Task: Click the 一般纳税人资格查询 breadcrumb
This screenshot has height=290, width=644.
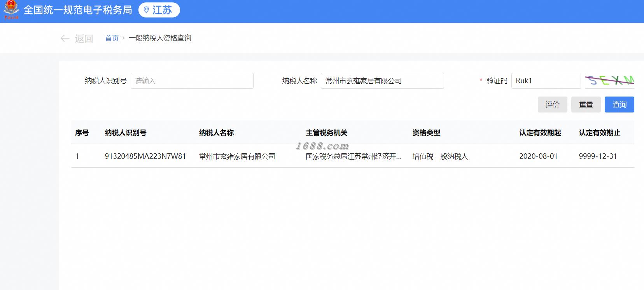Action: point(160,38)
